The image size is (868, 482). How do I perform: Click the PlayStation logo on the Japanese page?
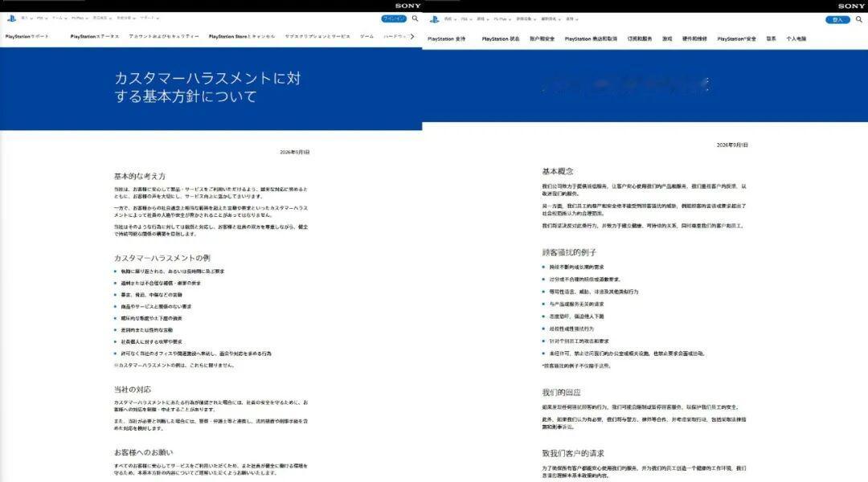pos(11,18)
